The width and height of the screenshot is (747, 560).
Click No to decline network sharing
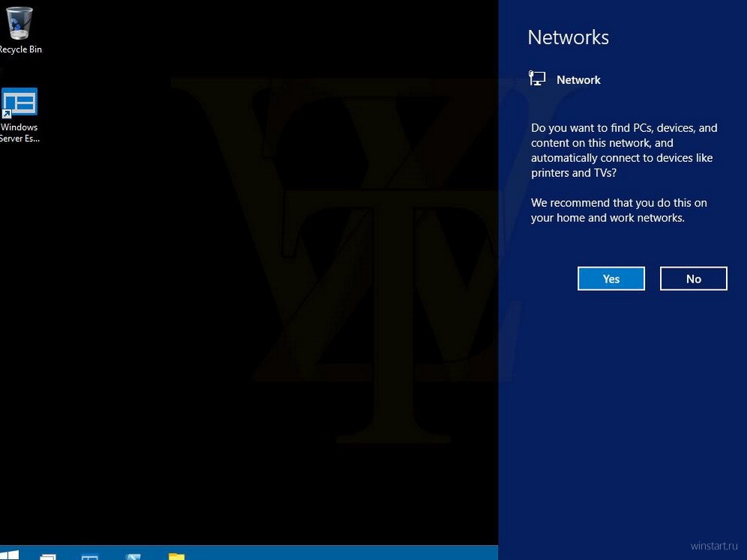[x=693, y=279]
